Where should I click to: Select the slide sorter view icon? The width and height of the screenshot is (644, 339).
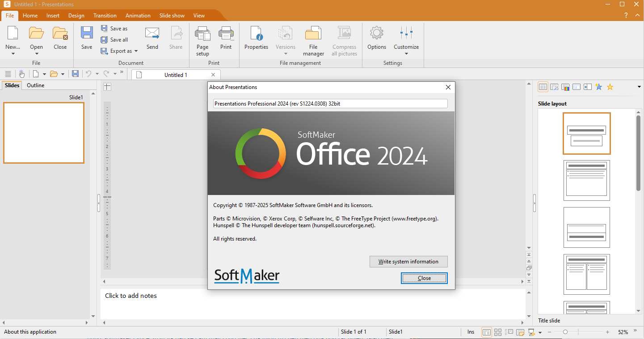pos(497,332)
